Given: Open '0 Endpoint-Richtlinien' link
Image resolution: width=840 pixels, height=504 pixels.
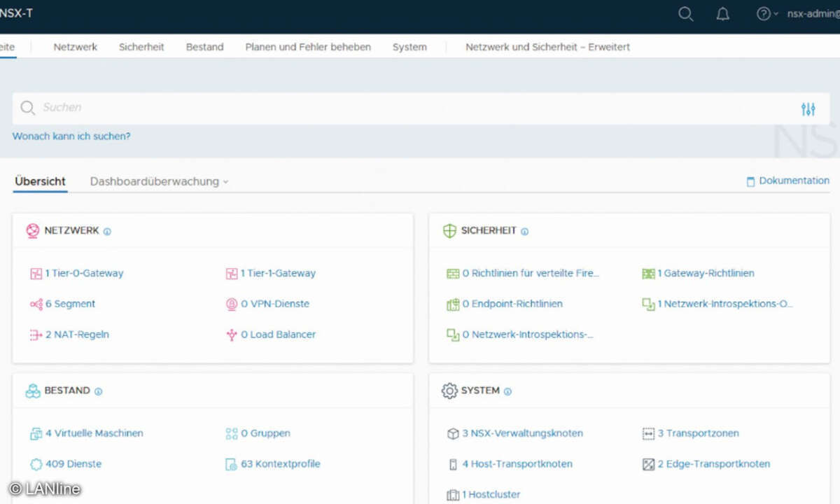Looking at the screenshot, I should click(x=512, y=304).
